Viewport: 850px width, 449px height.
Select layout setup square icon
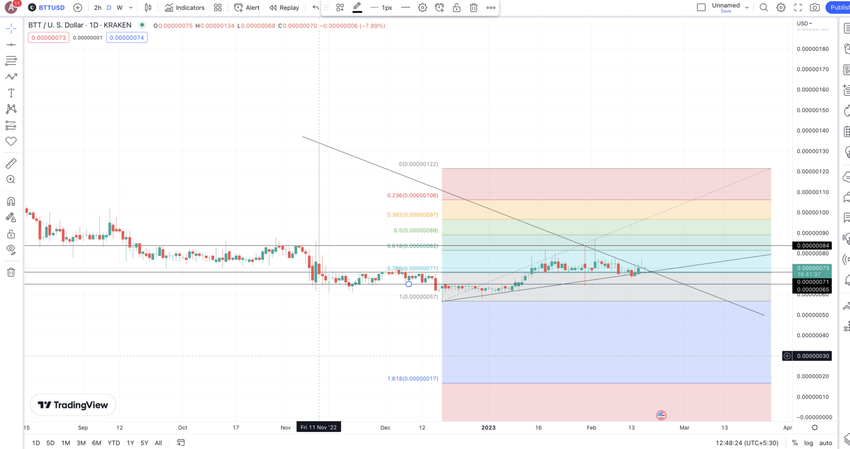701,7
